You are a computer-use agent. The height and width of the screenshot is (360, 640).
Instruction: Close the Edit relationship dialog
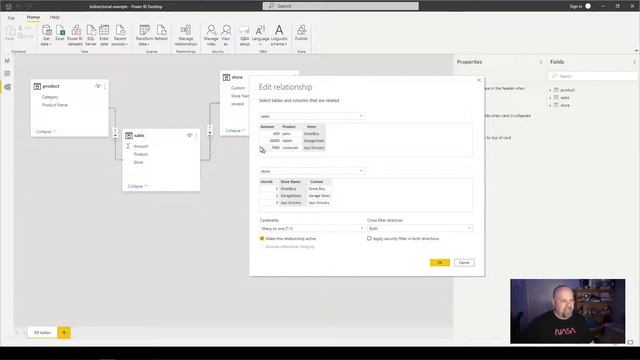(479, 80)
